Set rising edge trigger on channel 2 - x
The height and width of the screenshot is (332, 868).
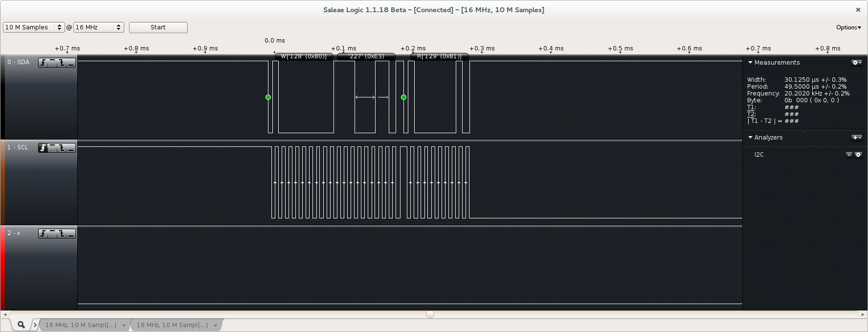click(43, 234)
